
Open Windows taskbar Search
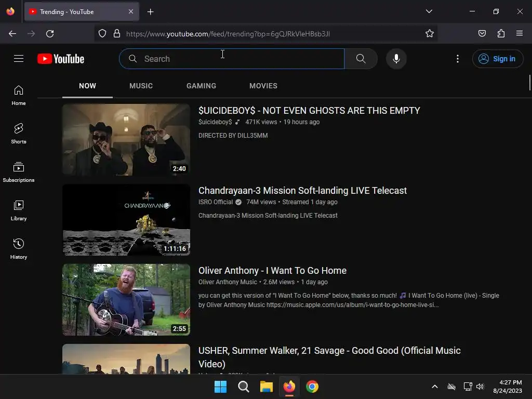click(243, 387)
